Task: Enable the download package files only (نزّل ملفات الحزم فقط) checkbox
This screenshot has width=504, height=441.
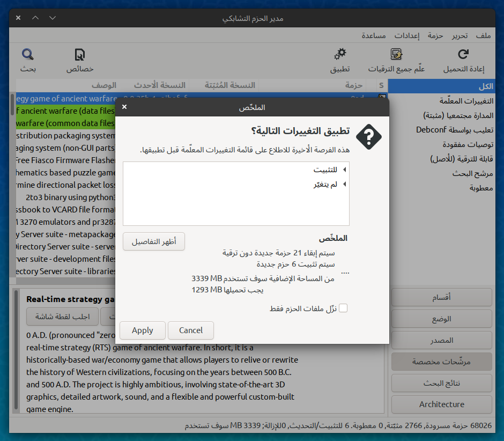Action: [x=343, y=308]
